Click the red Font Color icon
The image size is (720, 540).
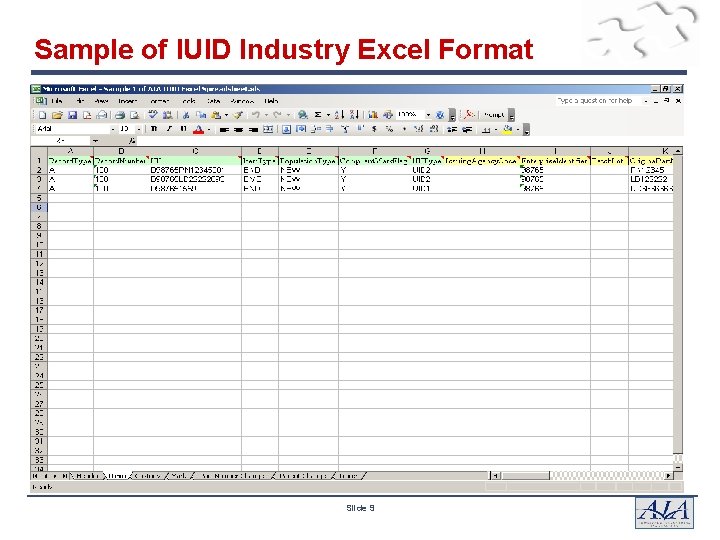[198, 130]
